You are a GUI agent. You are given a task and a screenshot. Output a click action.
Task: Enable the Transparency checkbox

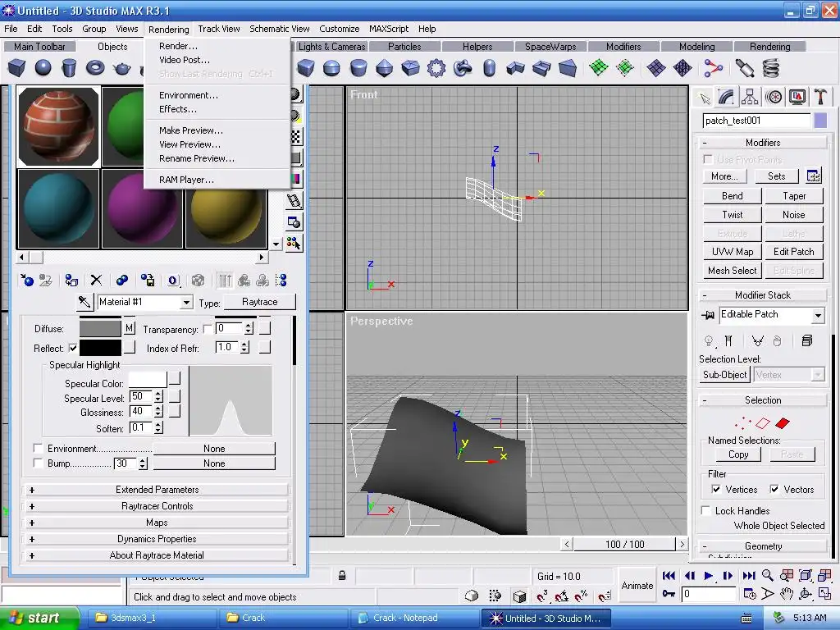coord(208,329)
